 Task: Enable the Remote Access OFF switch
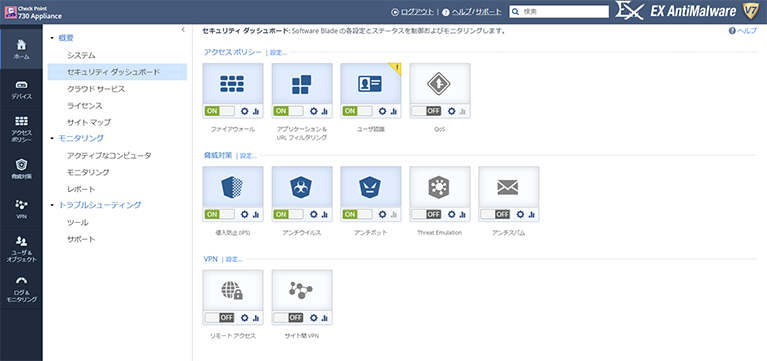pos(220,317)
